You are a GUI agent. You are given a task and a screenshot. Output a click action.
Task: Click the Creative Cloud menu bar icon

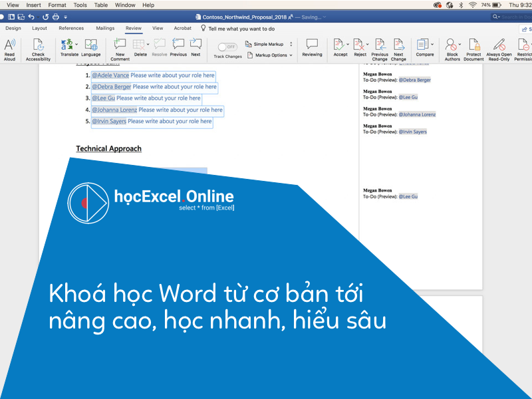pyautogui.click(x=438, y=5)
